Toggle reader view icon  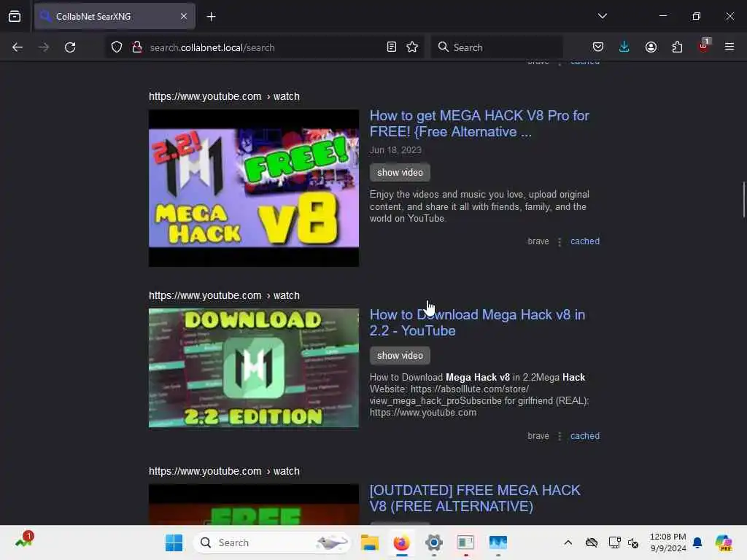coord(392,47)
